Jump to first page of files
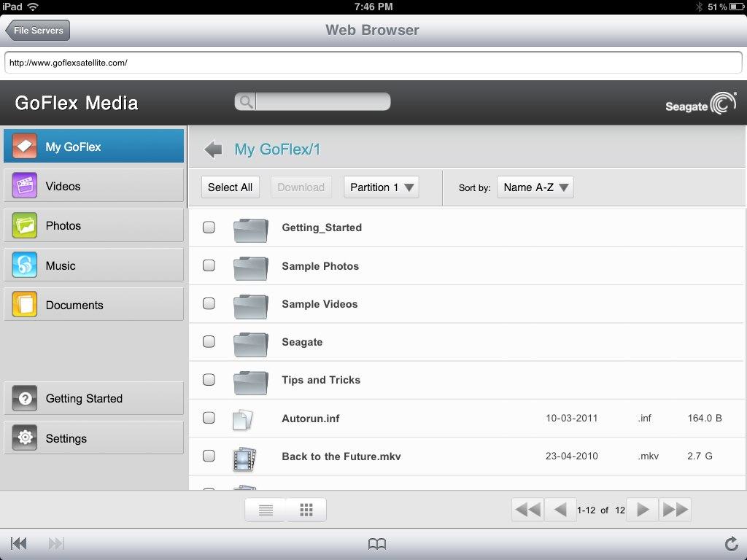Viewport: 747px width, 560px height. tap(527, 510)
